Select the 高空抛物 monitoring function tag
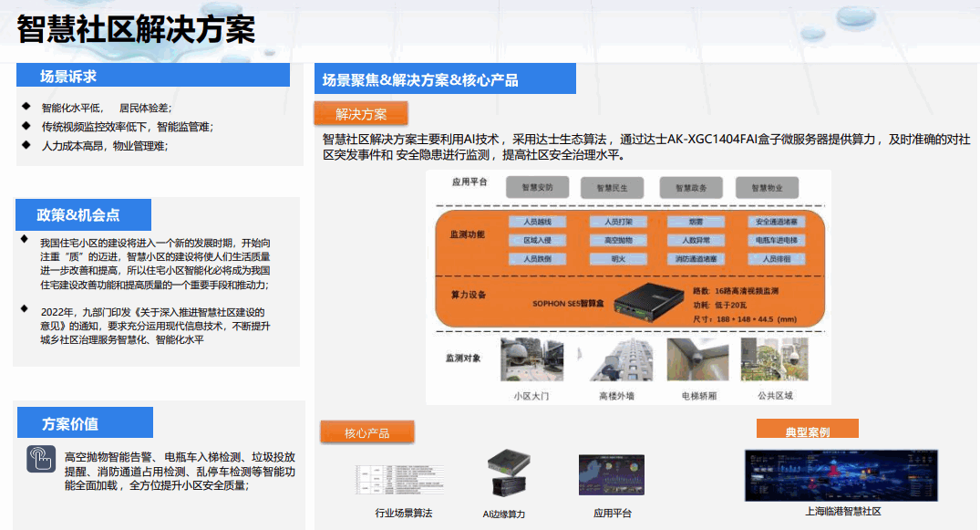 pyautogui.click(x=617, y=240)
